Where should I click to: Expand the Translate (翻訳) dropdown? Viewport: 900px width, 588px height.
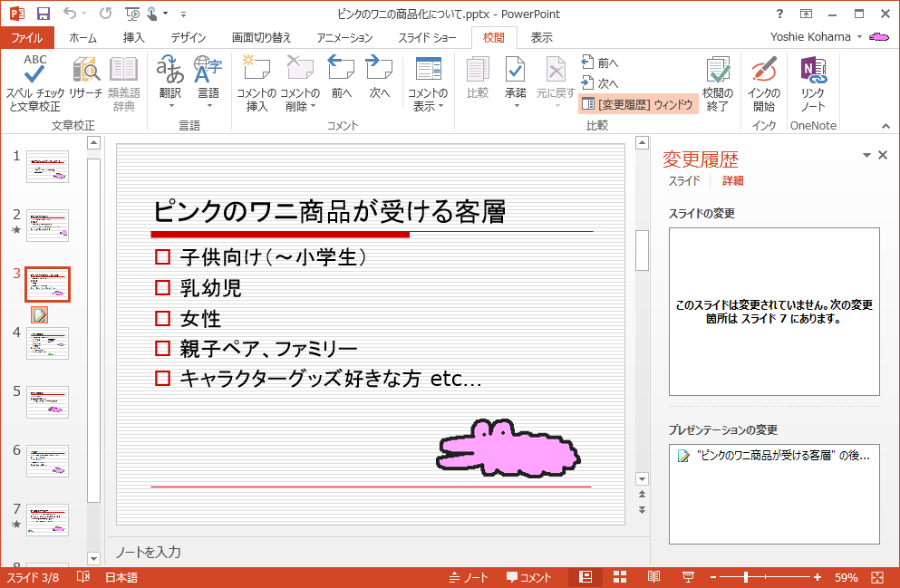[x=170, y=106]
